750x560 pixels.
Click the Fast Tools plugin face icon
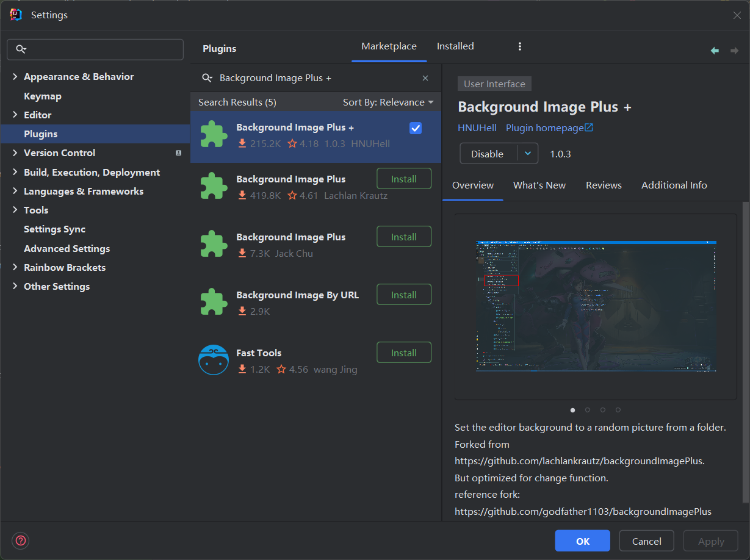point(214,360)
